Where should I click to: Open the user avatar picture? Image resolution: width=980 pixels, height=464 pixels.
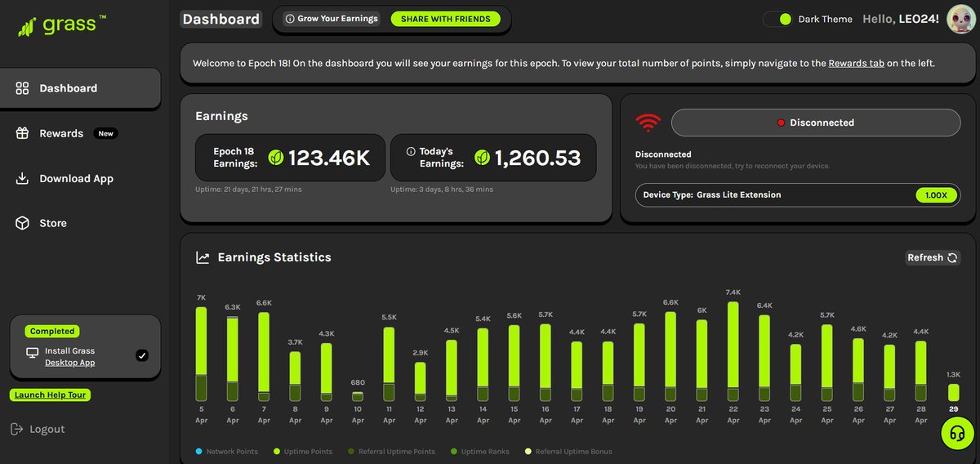pos(961,19)
